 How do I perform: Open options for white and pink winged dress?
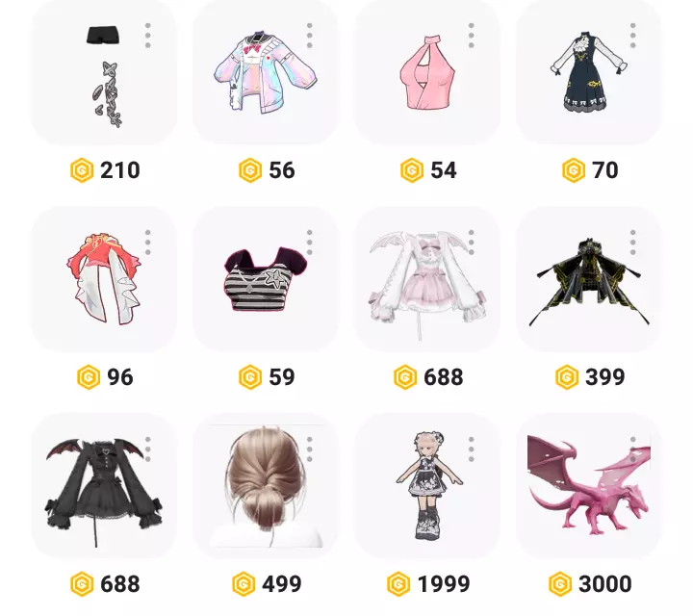click(471, 243)
